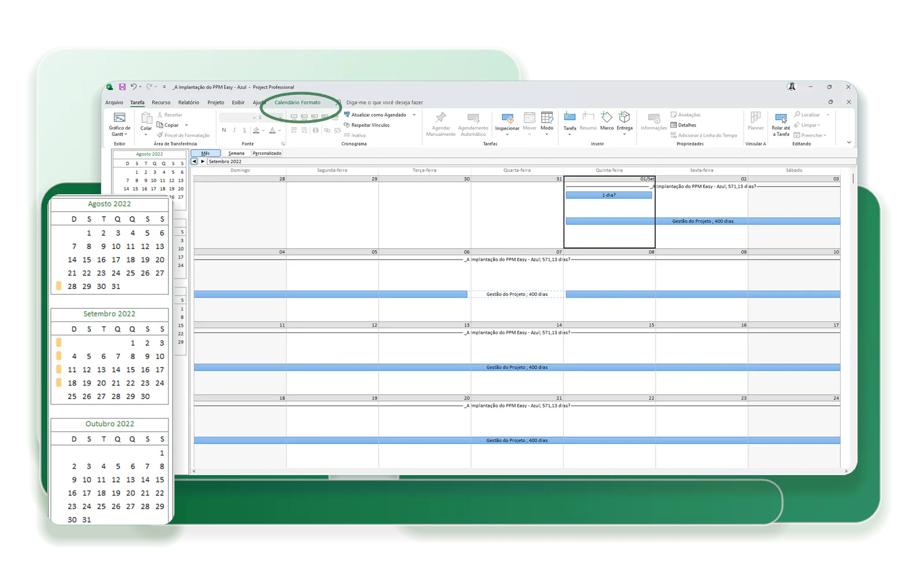Image resolution: width=924 pixels, height=578 pixels.
Task: Click Atualizar como Agendado
Action: pyautogui.click(x=375, y=115)
